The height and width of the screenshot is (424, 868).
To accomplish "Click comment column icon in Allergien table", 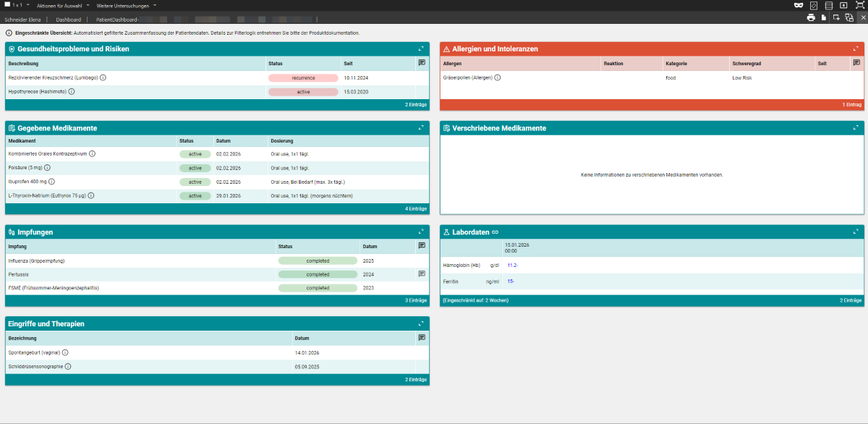I will (x=856, y=63).
